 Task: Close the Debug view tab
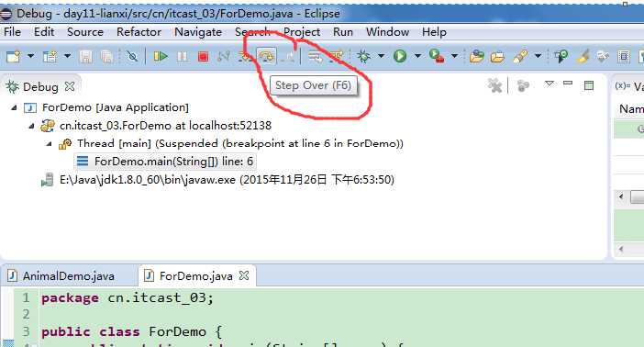point(70,86)
